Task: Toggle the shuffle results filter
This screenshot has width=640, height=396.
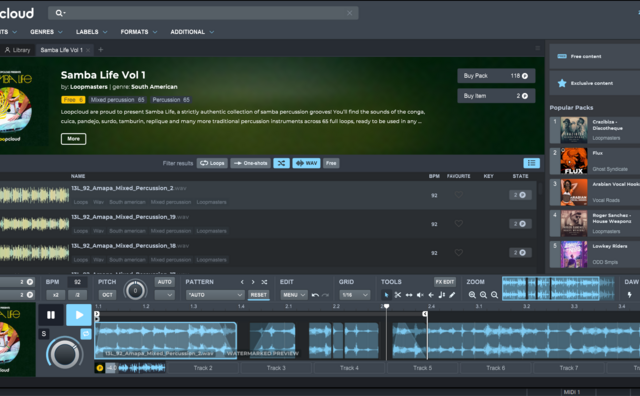Action: tap(282, 163)
